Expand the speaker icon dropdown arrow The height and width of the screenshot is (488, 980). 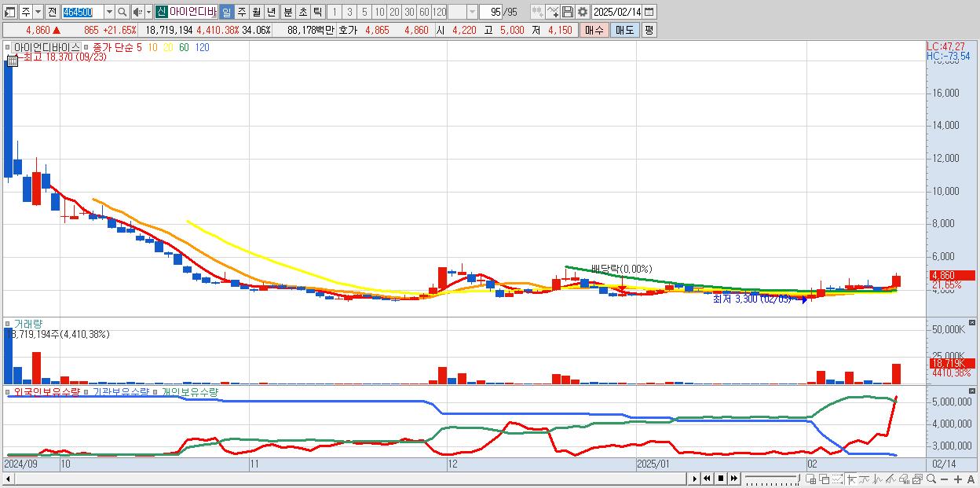(148, 12)
